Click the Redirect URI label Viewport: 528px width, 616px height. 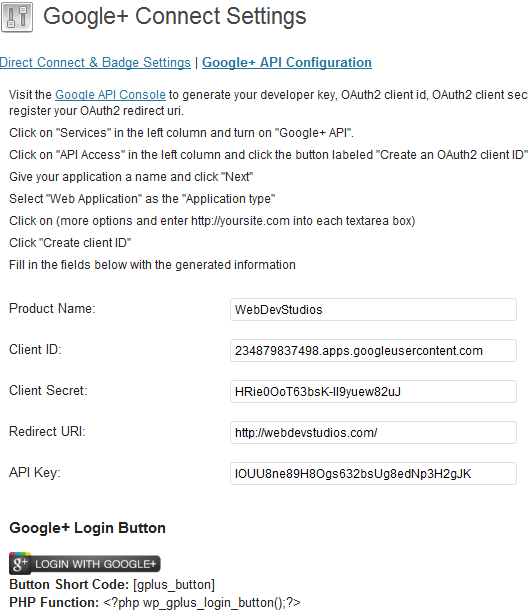47,431
